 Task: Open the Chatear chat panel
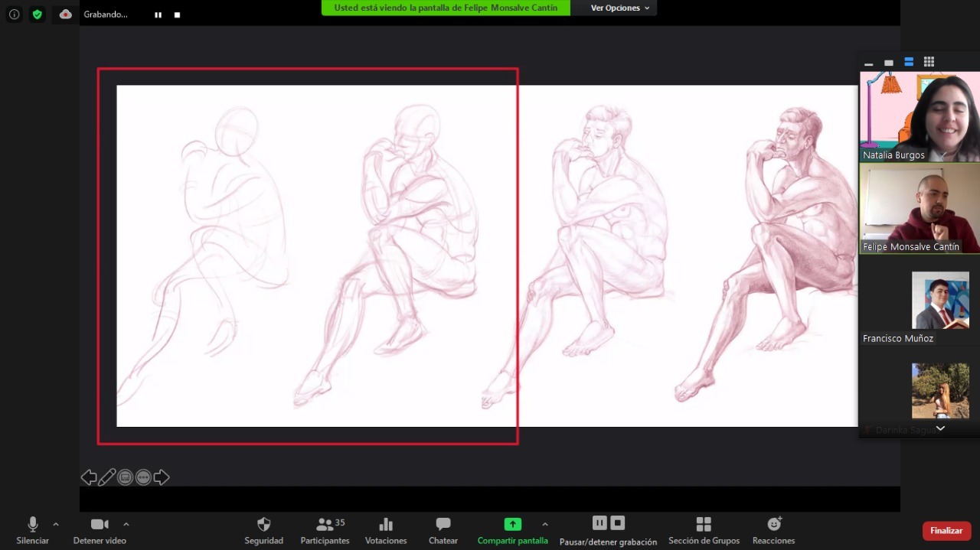443,530
